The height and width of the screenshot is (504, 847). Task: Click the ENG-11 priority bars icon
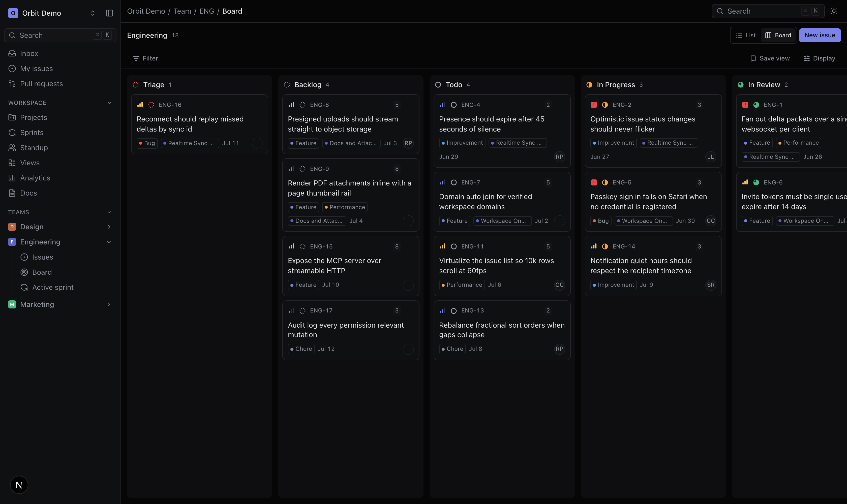point(442,246)
